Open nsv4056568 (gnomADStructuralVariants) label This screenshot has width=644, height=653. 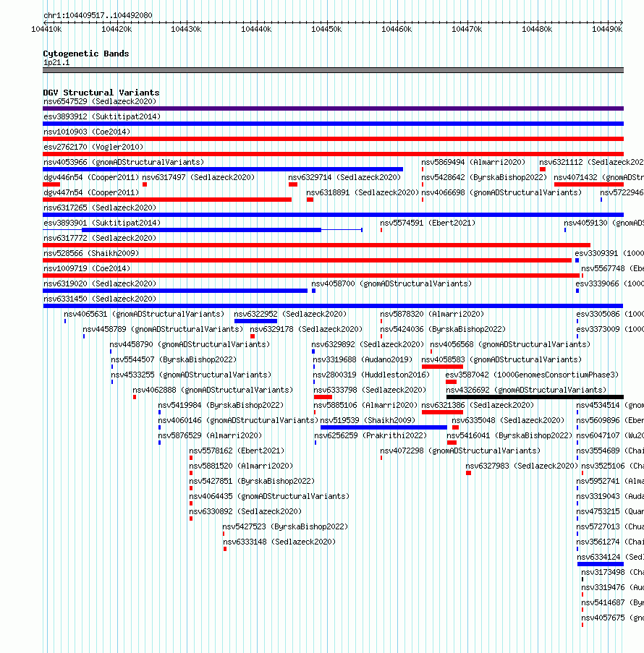point(510,344)
